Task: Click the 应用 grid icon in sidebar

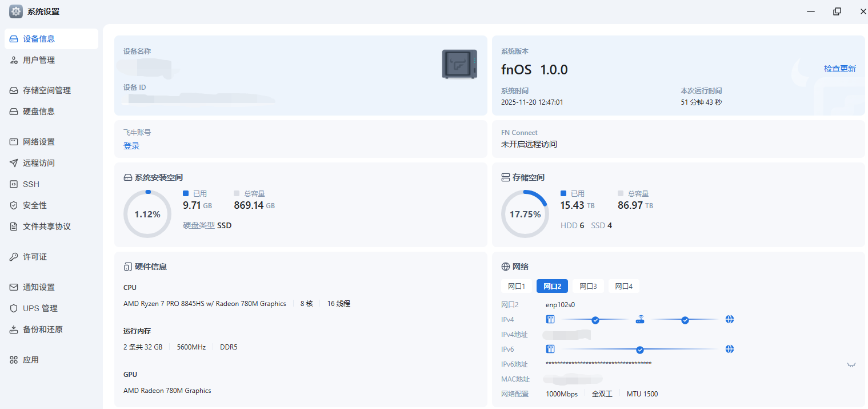Action: pyautogui.click(x=14, y=360)
